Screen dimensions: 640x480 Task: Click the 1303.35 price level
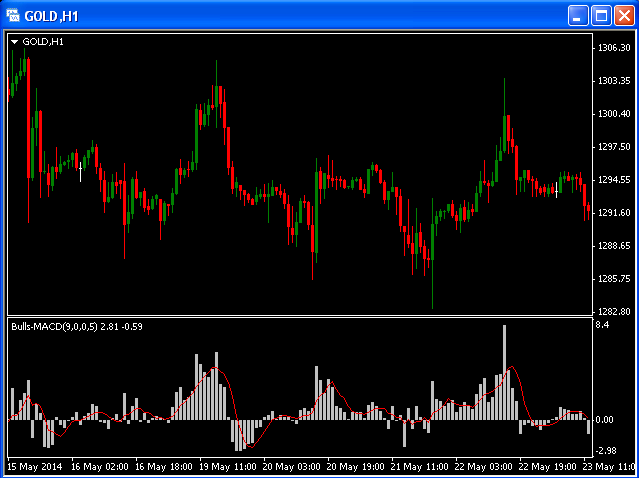pos(614,81)
